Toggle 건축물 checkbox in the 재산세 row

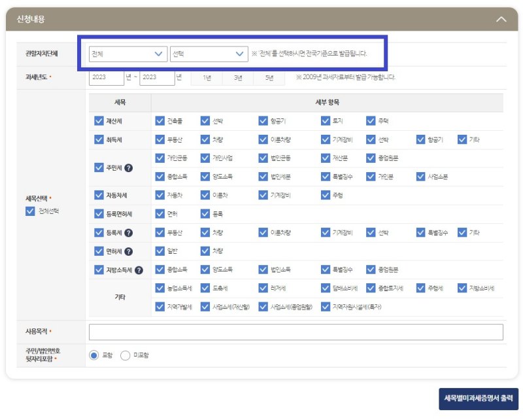160,121
